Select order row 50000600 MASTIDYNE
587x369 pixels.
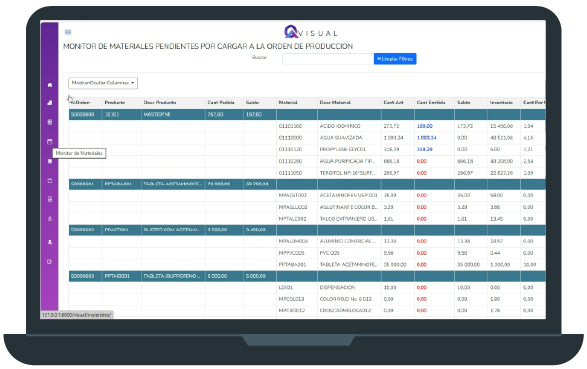(x=307, y=115)
